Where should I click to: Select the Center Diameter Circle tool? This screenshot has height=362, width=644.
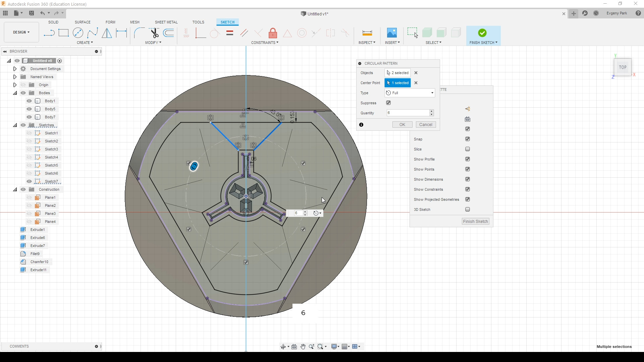(x=78, y=33)
